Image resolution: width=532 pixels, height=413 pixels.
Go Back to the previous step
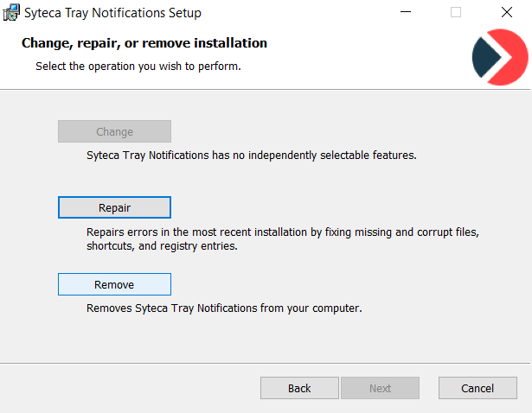pos(299,388)
